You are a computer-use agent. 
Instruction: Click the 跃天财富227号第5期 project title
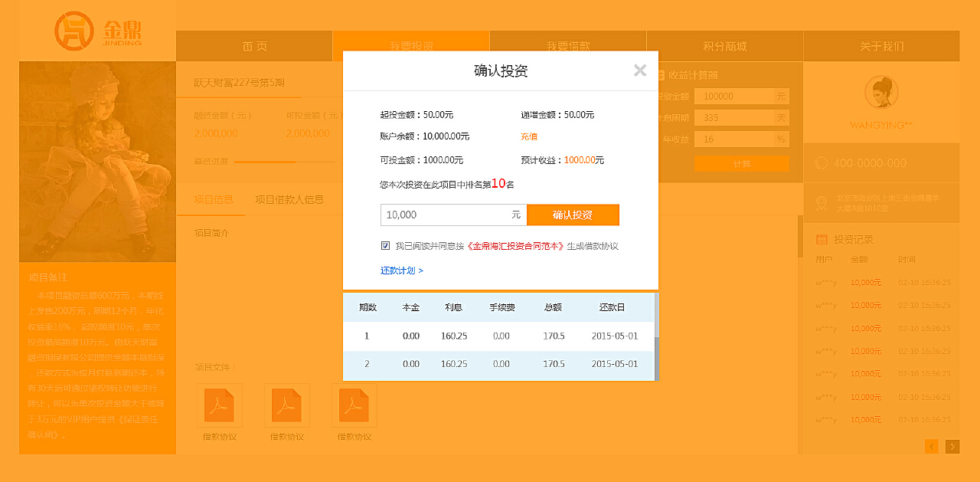(239, 83)
